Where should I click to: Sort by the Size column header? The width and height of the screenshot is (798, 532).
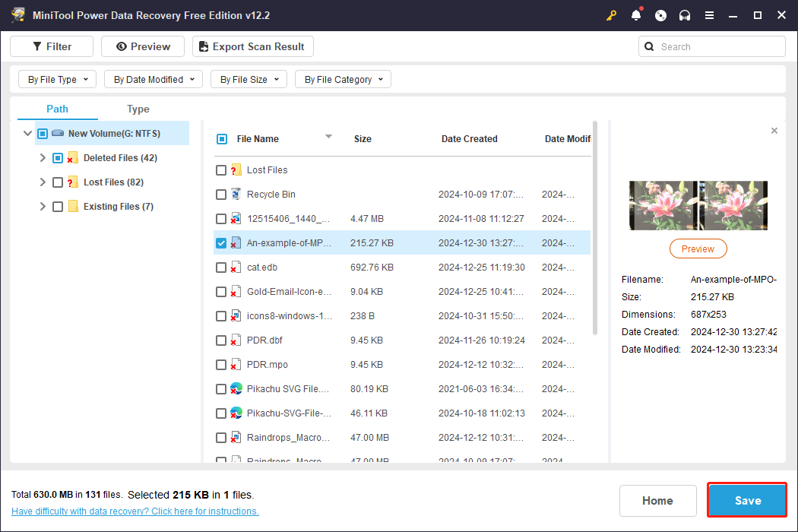tap(363, 139)
